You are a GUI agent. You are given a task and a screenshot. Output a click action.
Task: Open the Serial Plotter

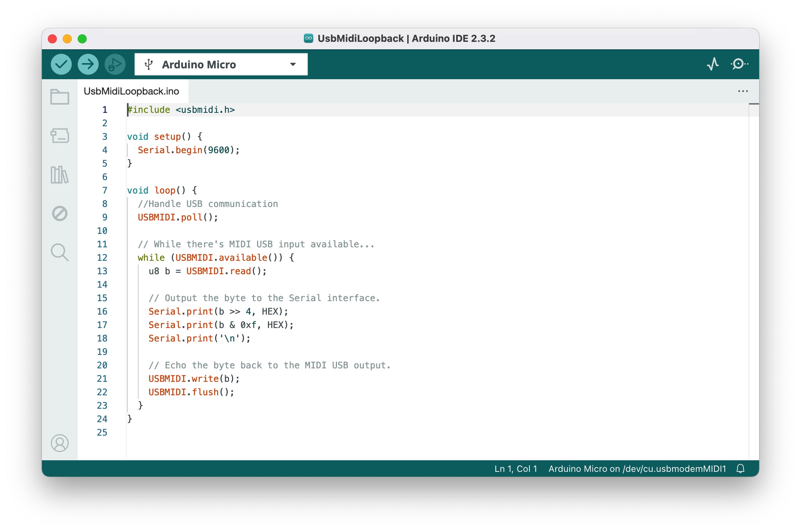point(713,64)
